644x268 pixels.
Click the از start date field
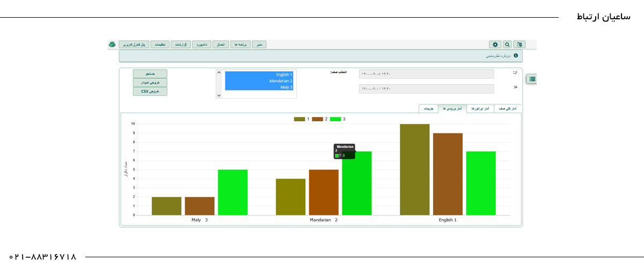[426, 74]
